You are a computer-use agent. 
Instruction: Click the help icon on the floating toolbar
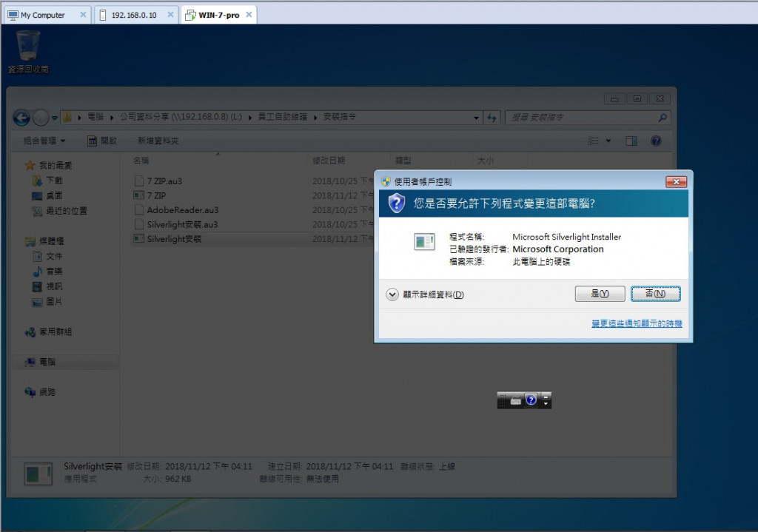point(531,400)
